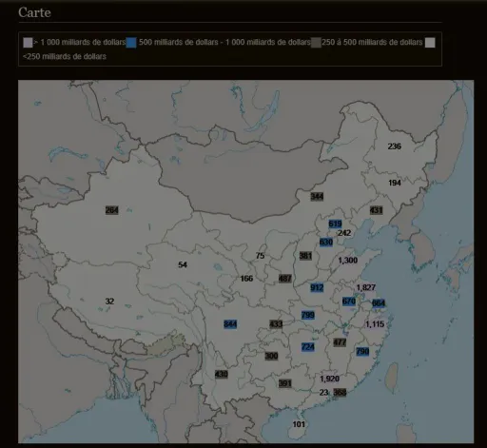The width and height of the screenshot is (487, 448).
Task: Click the 1,827 value label
Action: pos(366,287)
